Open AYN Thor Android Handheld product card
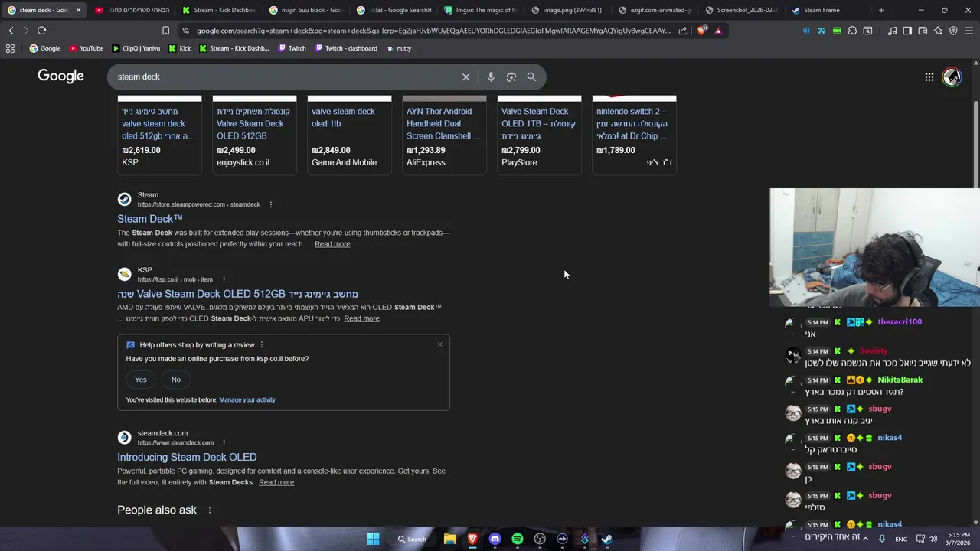Image resolution: width=980 pixels, height=551 pixels. coord(444,135)
